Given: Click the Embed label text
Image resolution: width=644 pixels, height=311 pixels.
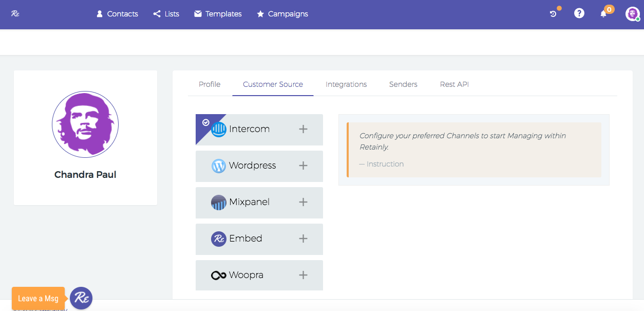Looking at the screenshot, I should pyautogui.click(x=246, y=239).
